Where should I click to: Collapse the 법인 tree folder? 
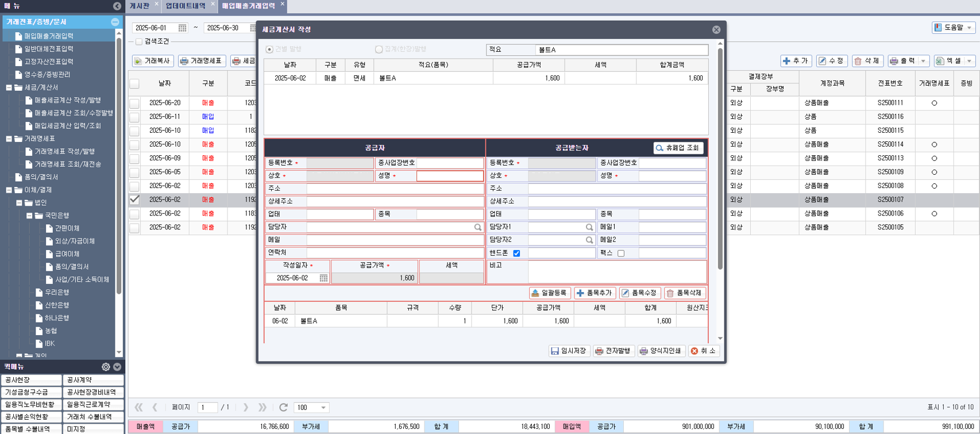19,202
